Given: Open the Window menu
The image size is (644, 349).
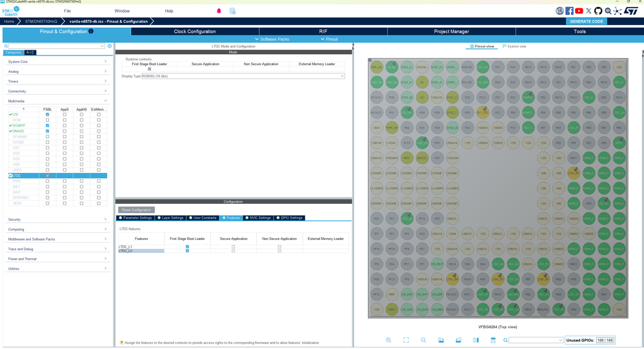Looking at the screenshot, I should click(x=122, y=11).
